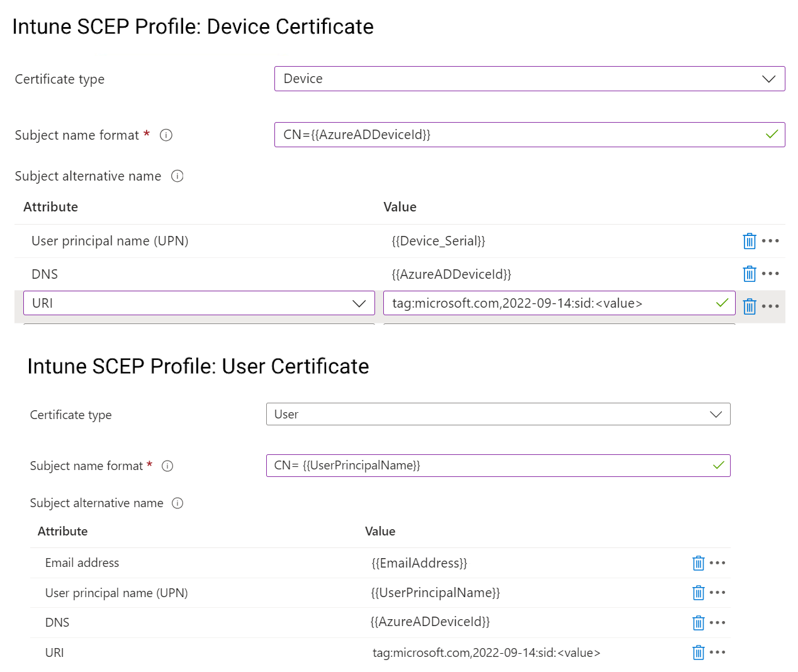Open the User certificate type dropdown
Screen dimensions: 798x672
[498, 414]
